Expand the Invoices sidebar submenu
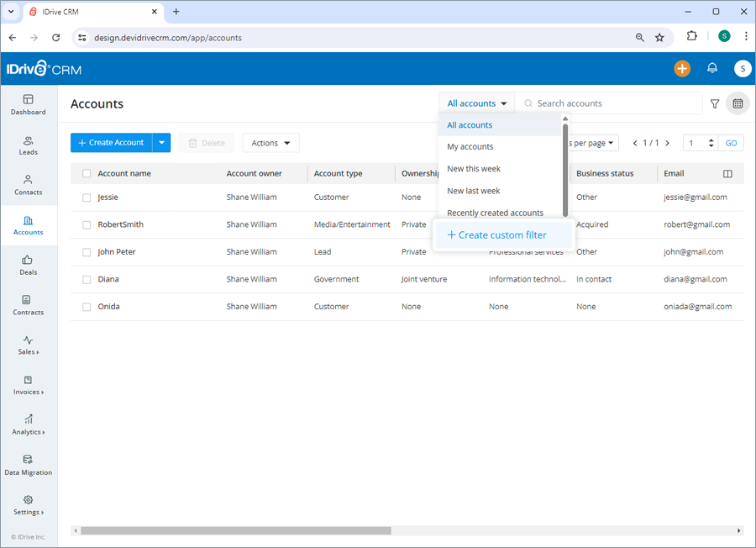 [x=28, y=386]
